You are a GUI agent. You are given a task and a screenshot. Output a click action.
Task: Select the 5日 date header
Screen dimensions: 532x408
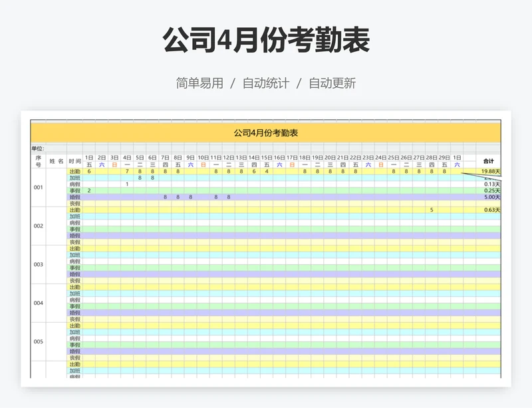[140, 158]
